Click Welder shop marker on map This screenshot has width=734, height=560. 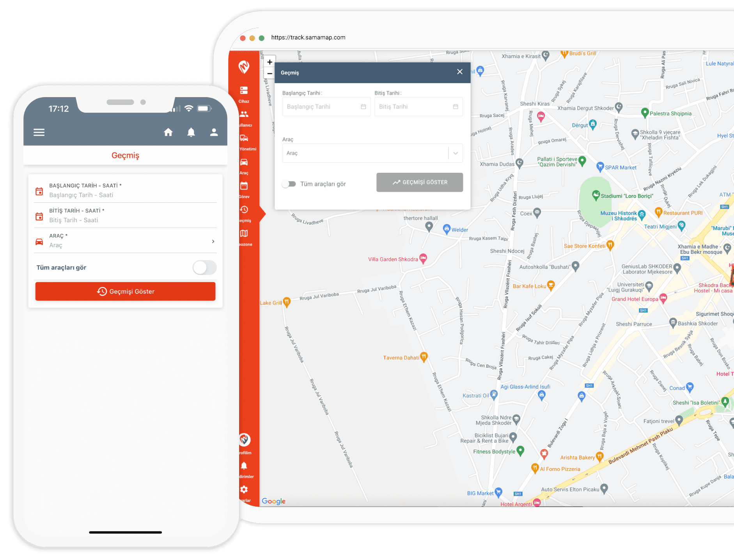pyautogui.click(x=447, y=229)
